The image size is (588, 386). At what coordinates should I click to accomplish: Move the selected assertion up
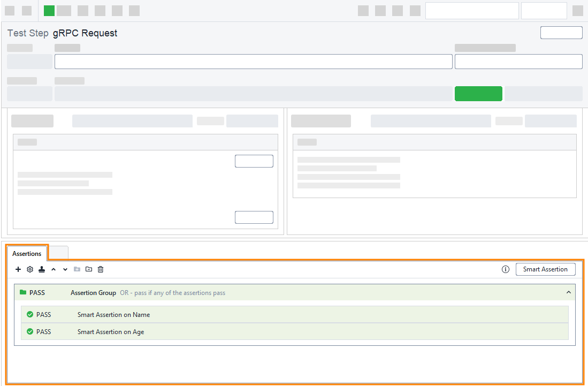point(54,269)
